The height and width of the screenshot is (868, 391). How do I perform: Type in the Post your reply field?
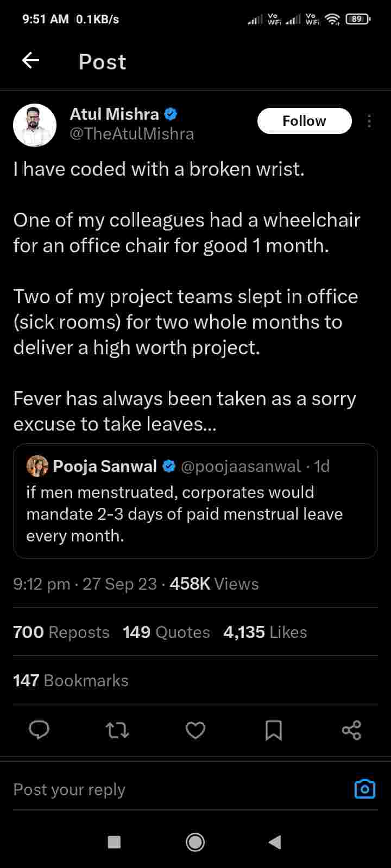(x=163, y=789)
